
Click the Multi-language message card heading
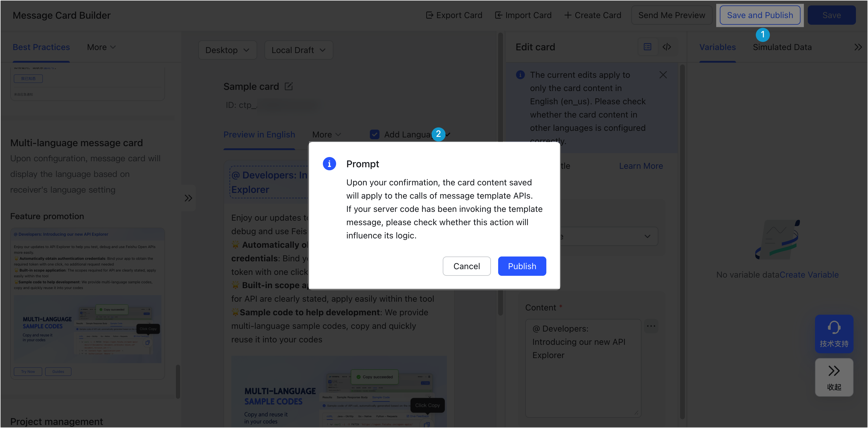tap(76, 143)
